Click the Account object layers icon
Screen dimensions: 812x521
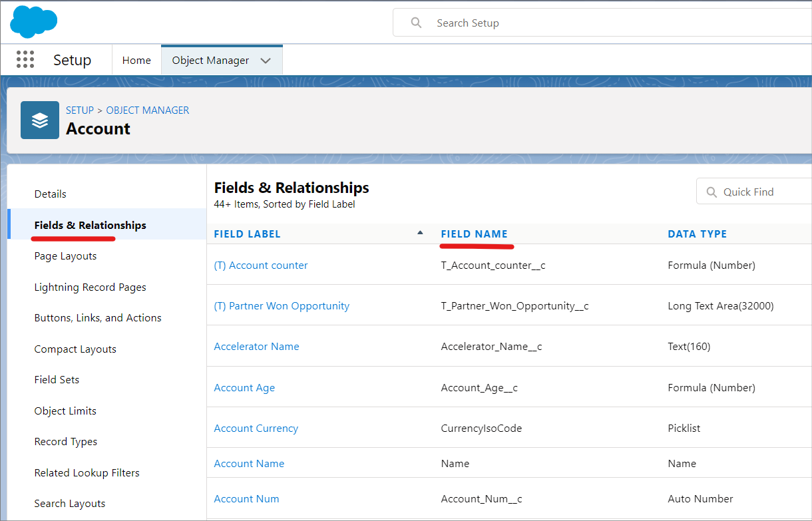pyautogui.click(x=40, y=120)
